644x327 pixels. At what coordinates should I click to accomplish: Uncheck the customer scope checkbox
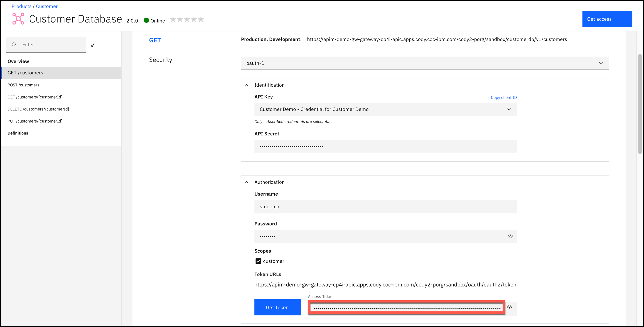point(258,261)
